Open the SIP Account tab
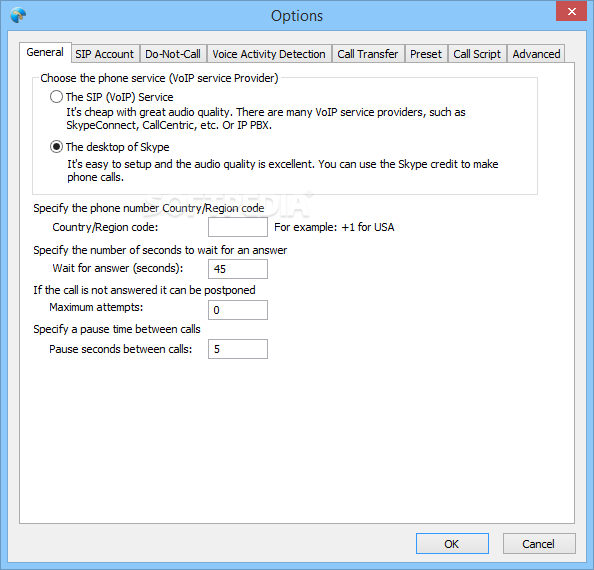This screenshot has height=570, width=594. (105, 54)
